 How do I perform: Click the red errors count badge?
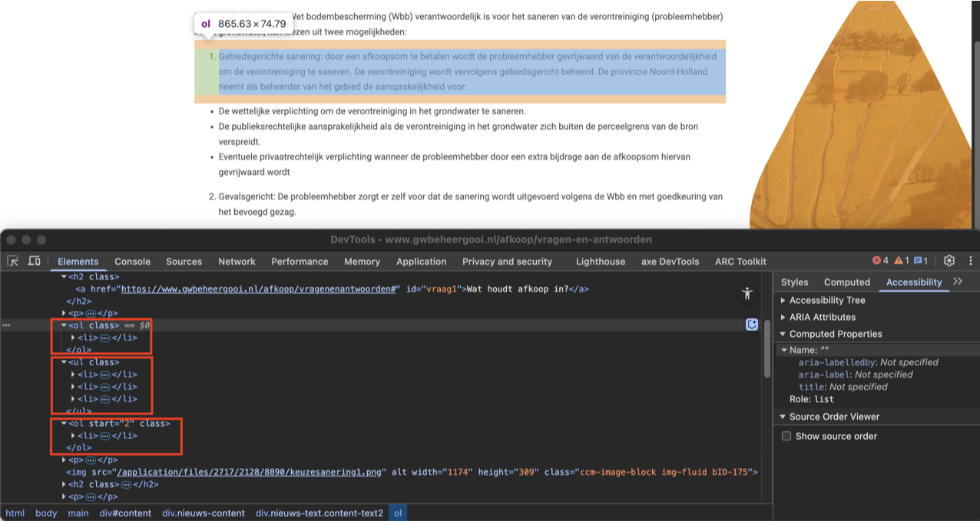[x=880, y=261]
